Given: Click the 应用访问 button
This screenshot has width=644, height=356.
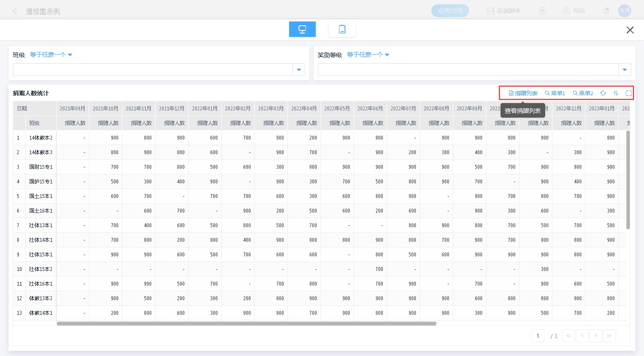Looking at the screenshot, I should point(450,11).
